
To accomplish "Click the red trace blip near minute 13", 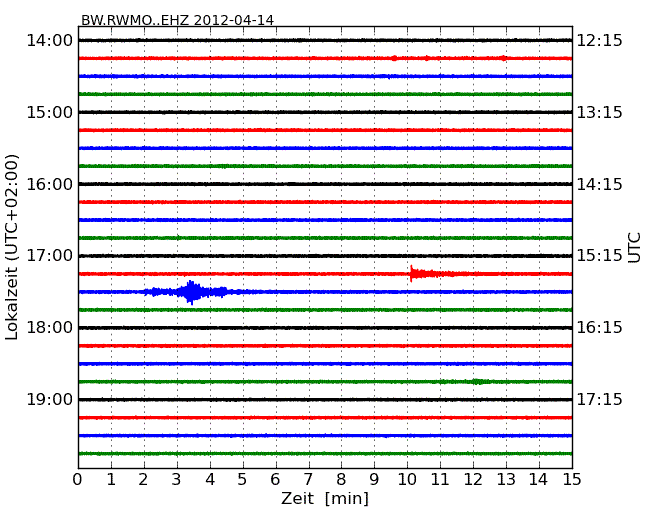I will [503, 58].
